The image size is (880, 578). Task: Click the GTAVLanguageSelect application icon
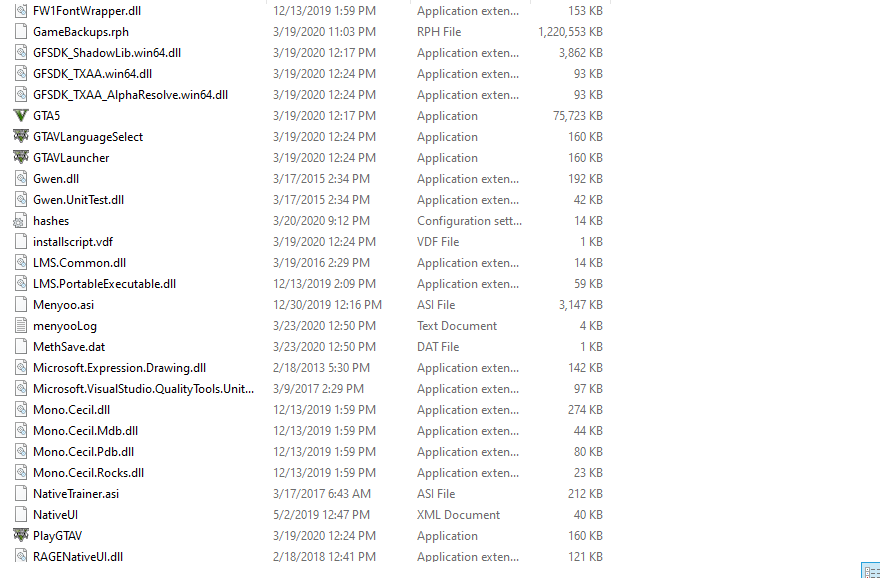21,136
